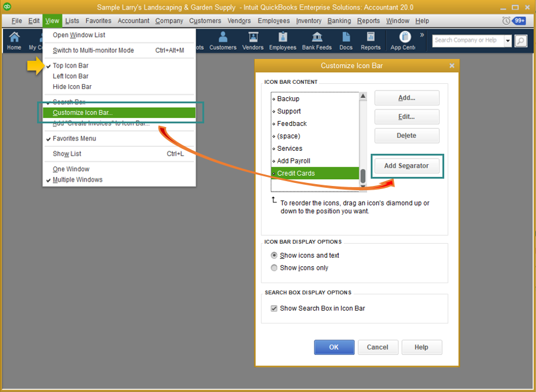Open the File menu

point(16,21)
